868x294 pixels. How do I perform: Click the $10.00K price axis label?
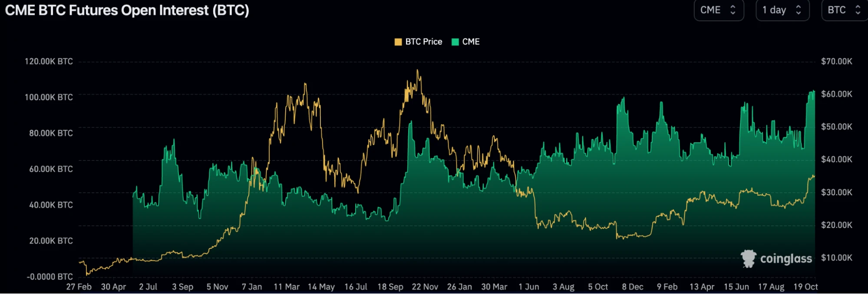point(837,258)
